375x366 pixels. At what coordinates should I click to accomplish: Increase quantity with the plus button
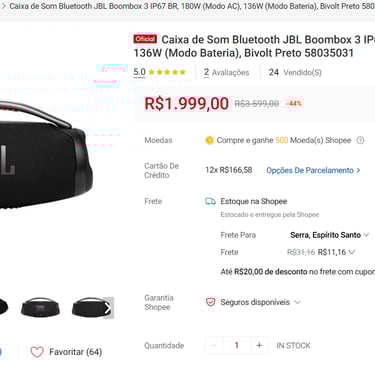coord(259,345)
